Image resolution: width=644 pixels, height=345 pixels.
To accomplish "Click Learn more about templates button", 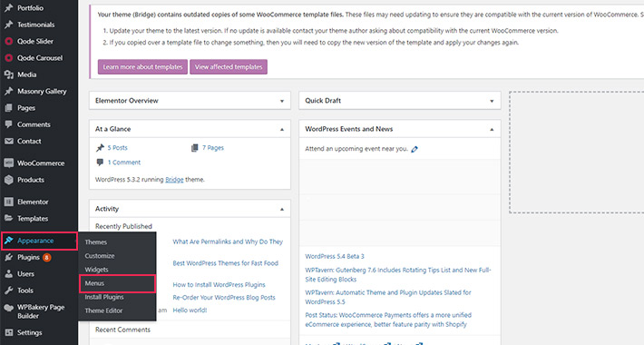I will [x=142, y=67].
